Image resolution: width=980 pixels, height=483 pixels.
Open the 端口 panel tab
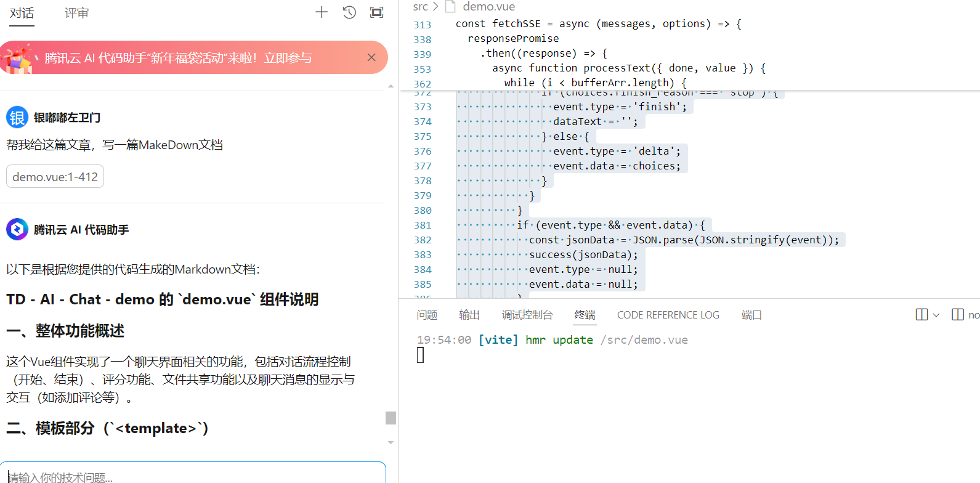(751, 315)
